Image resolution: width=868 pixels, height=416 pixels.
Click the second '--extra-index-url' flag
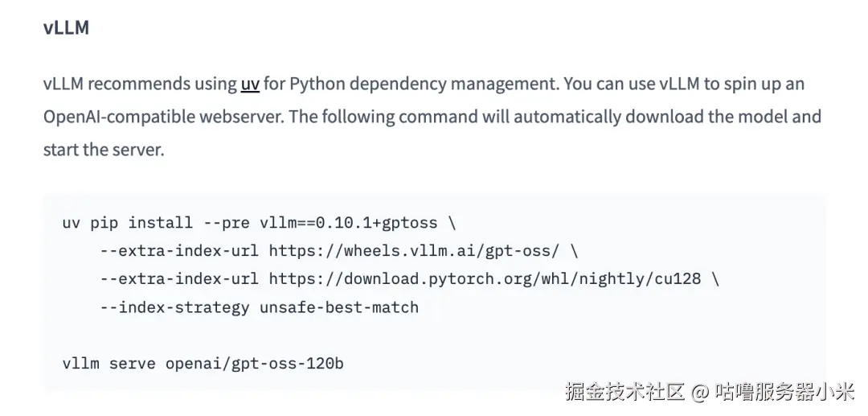pyautogui.click(x=178, y=278)
